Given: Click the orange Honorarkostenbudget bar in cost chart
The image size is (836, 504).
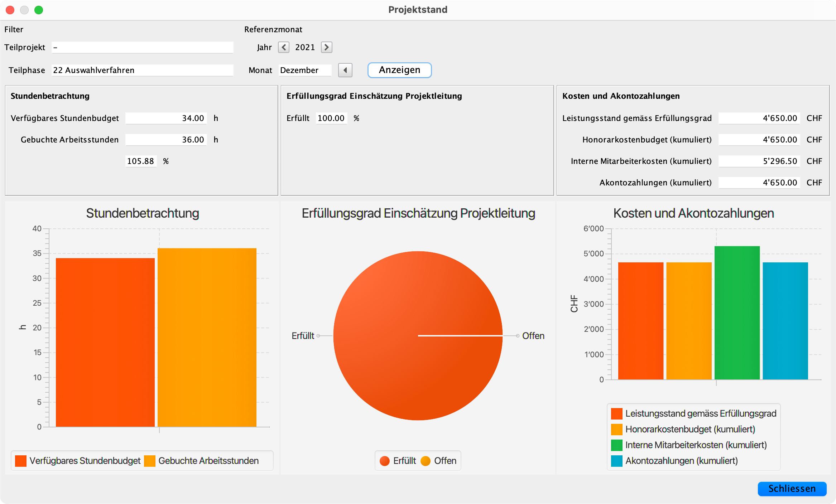Looking at the screenshot, I should pos(689,321).
